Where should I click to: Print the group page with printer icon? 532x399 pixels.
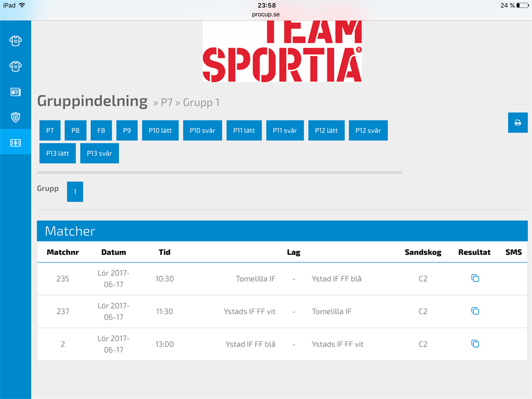click(x=518, y=122)
